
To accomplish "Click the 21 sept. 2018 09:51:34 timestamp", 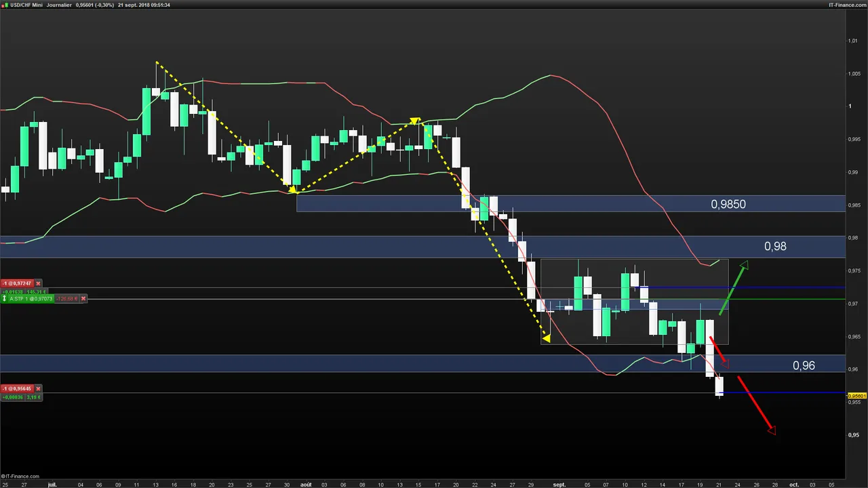I will pos(144,5).
